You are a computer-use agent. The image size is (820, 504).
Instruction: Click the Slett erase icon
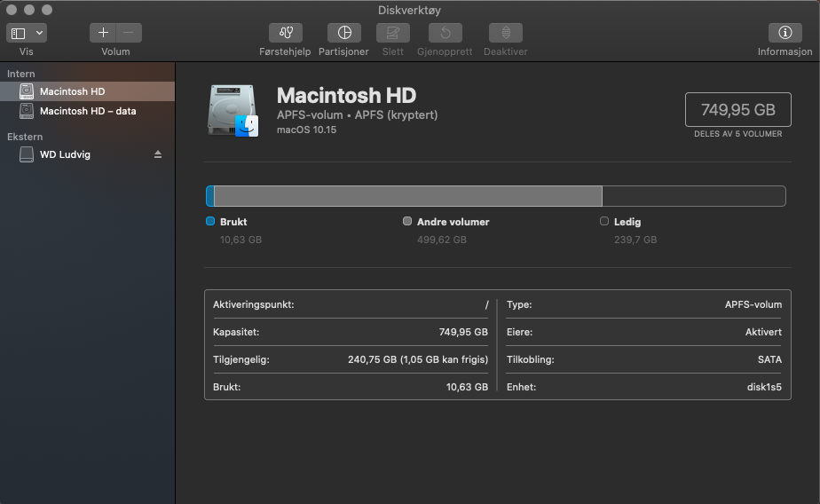(393, 33)
